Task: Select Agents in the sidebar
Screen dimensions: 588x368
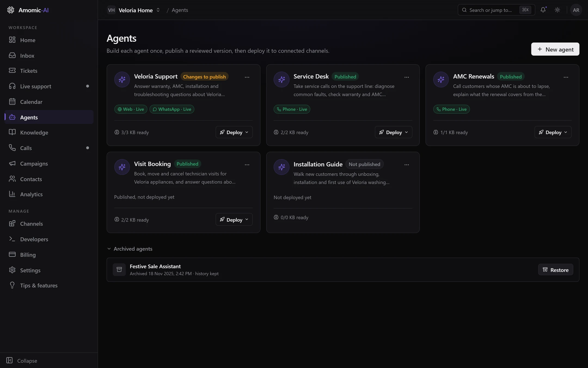Action: (49, 117)
